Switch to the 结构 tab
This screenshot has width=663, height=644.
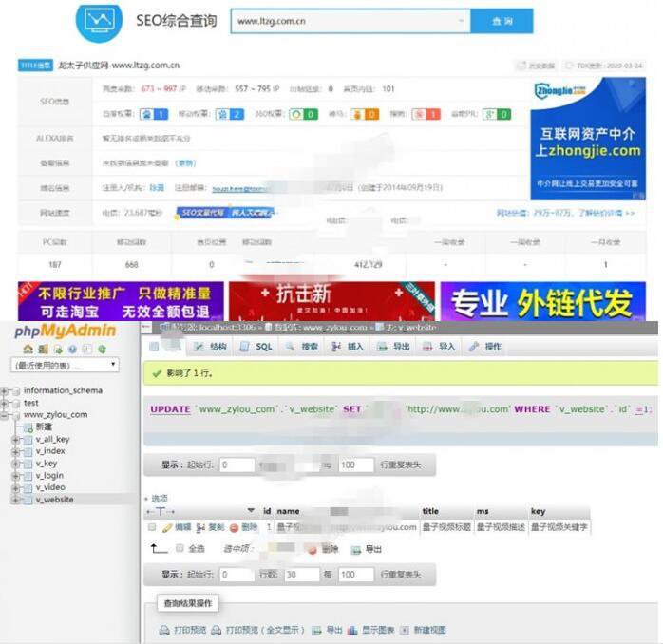210,347
